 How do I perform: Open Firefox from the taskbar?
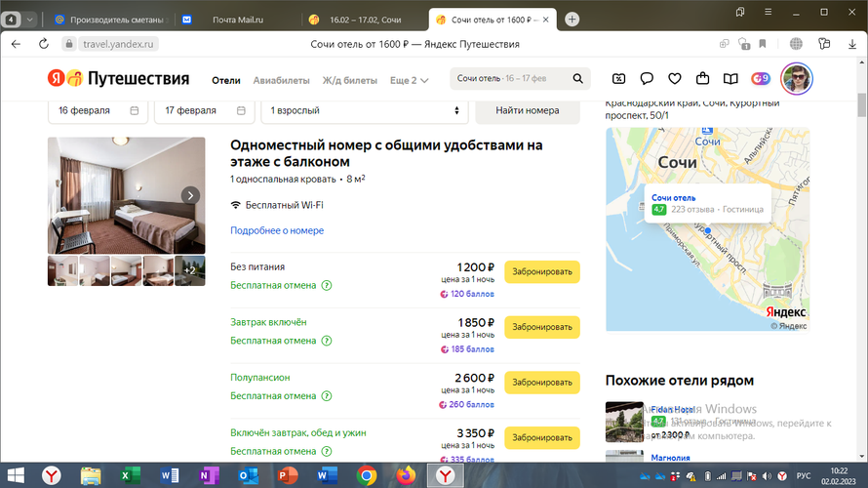coord(406,475)
